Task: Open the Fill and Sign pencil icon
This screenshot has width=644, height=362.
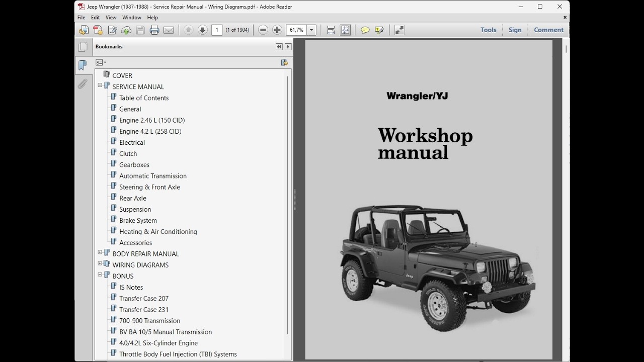Action: (112, 30)
